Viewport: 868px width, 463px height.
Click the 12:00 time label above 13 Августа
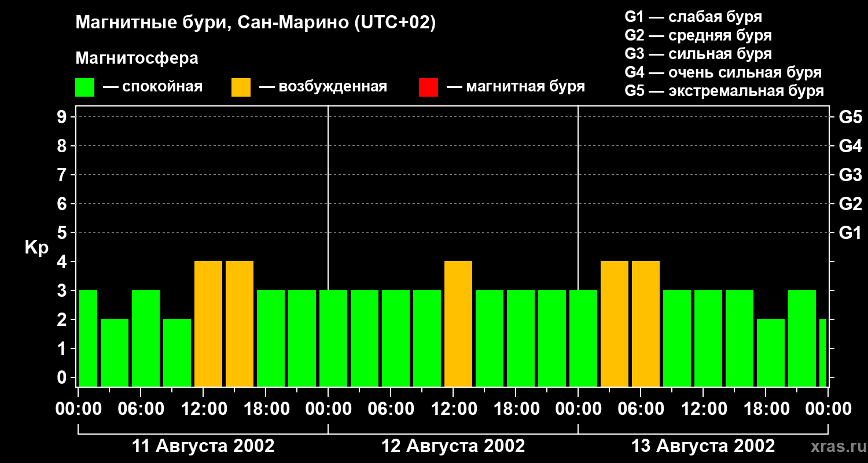(703, 409)
